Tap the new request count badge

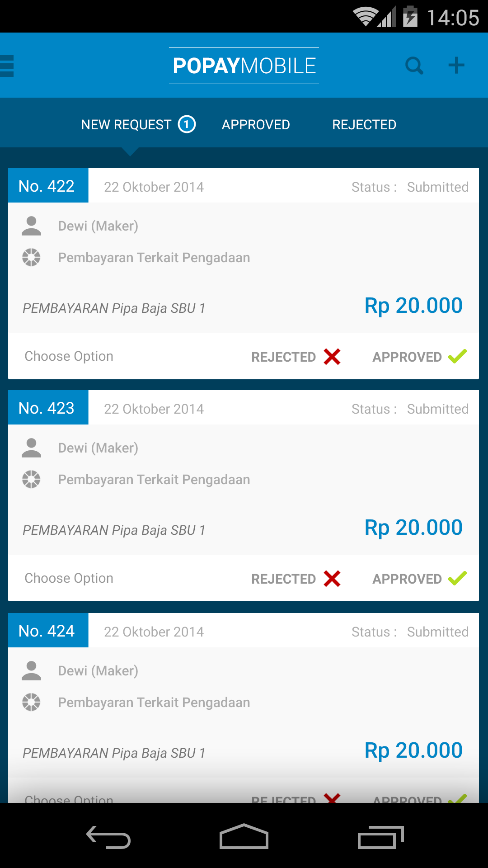click(187, 124)
